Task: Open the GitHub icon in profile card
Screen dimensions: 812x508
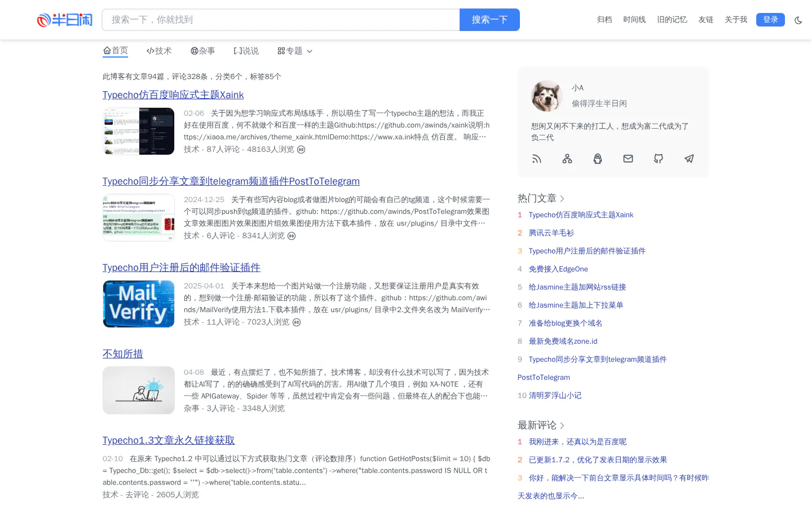Action: pos(659,159)
